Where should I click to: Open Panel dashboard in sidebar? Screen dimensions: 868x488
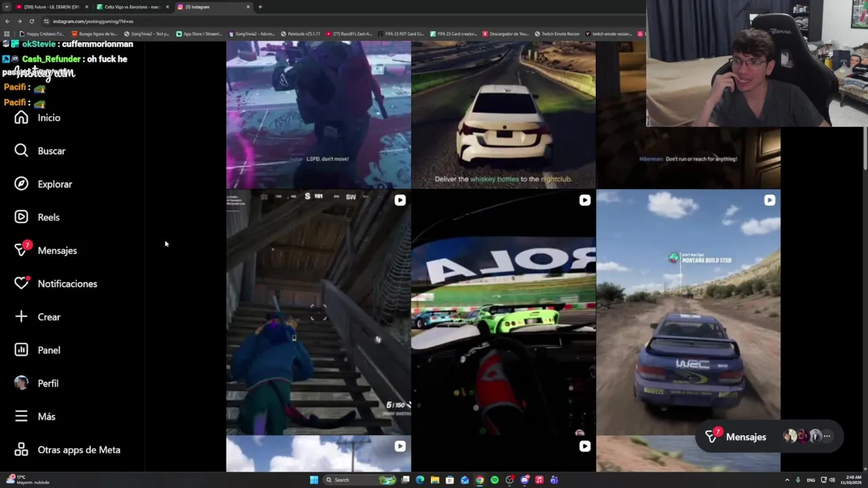(38, 350)
